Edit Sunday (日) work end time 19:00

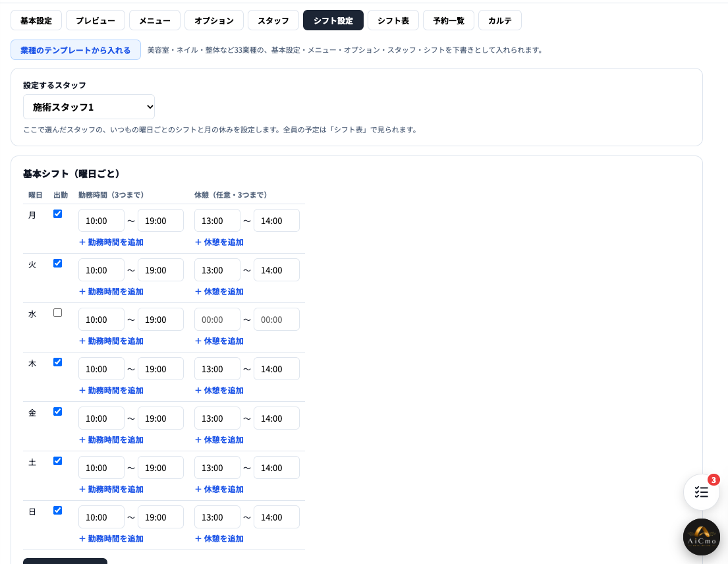pos(161,517)
